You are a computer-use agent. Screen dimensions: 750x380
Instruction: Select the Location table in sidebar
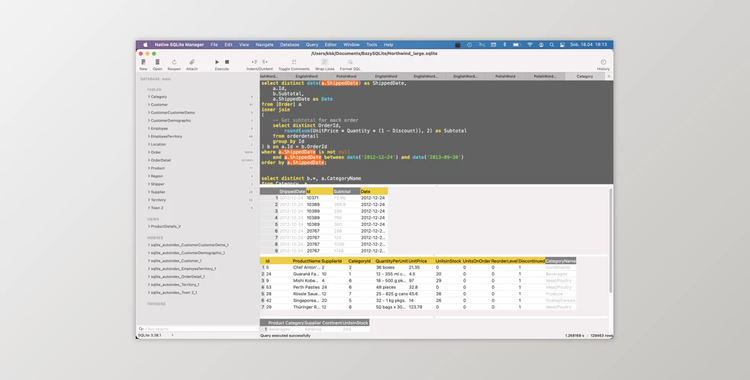[158, 144]
